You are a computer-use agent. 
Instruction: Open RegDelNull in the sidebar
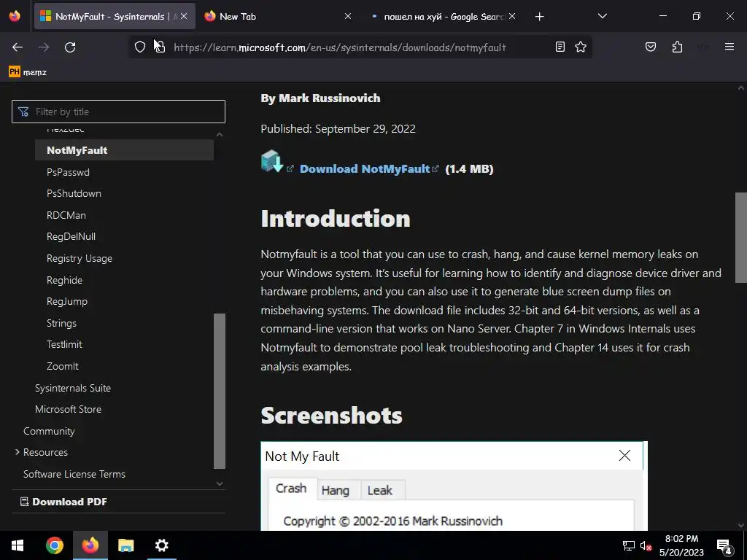click(x=71, y=236)
